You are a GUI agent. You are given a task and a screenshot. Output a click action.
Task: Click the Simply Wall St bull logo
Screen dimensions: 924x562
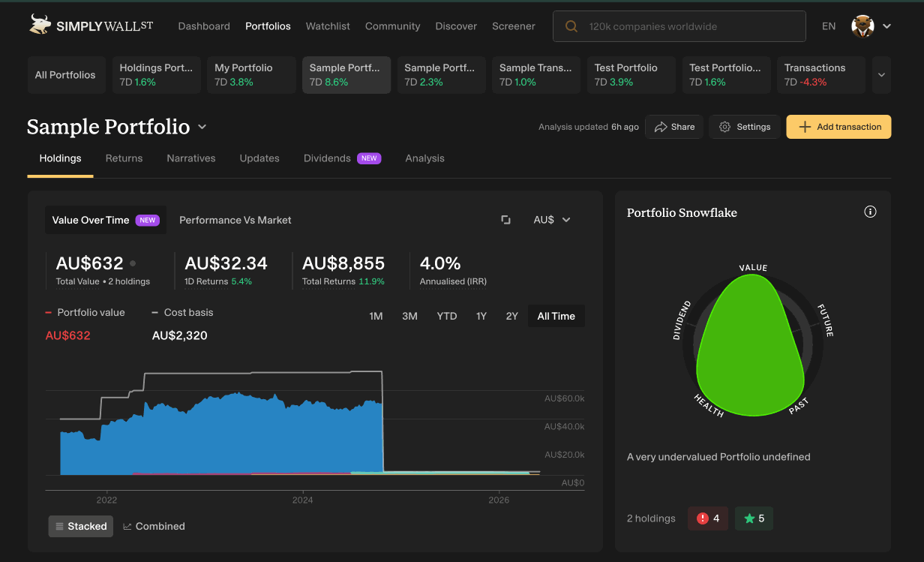tap(40, 25)
